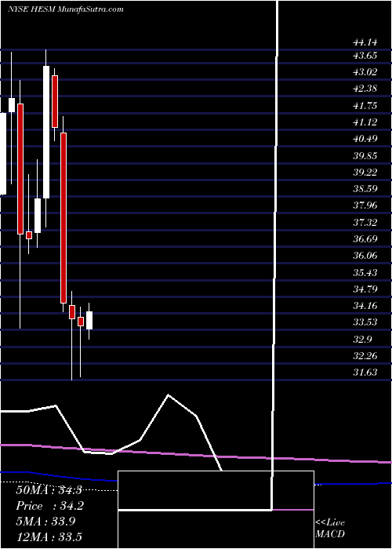Click the 38.59 price axis label
Screen dimensions: 392x549
[x=365, y=189]
